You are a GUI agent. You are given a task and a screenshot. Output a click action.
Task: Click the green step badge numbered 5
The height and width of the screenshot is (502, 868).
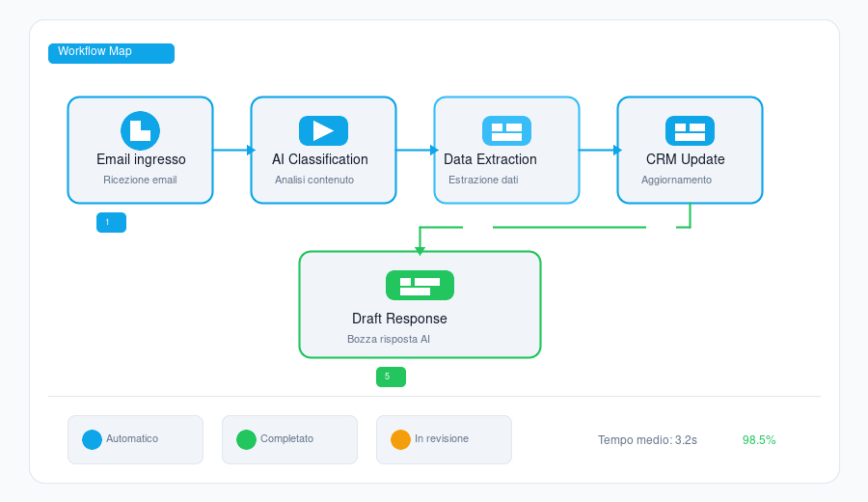click(x=391, y=376)
